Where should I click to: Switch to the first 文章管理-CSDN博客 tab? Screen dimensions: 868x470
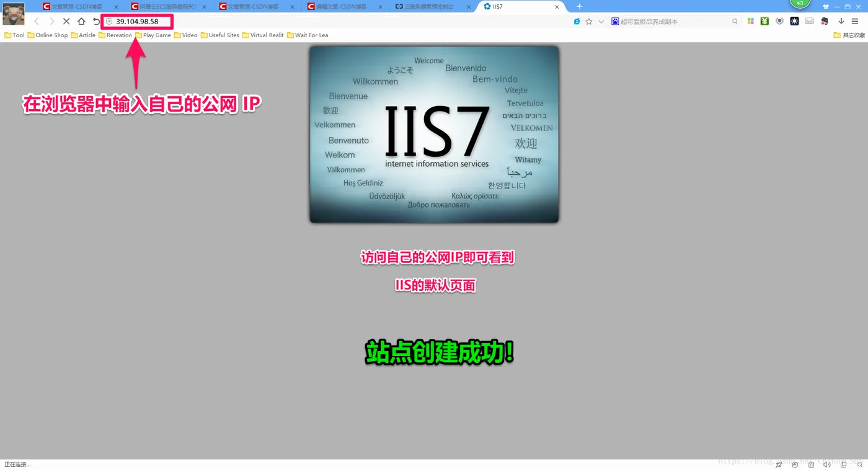(77, 6)
